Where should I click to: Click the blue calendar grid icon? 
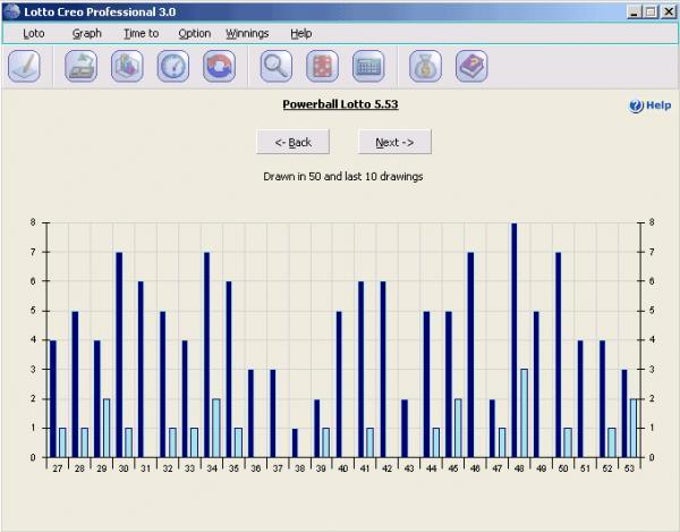pos(369,66)
